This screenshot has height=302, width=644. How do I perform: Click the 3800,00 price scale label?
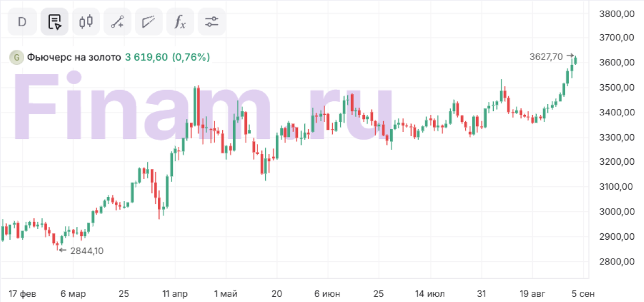point(616,13)
